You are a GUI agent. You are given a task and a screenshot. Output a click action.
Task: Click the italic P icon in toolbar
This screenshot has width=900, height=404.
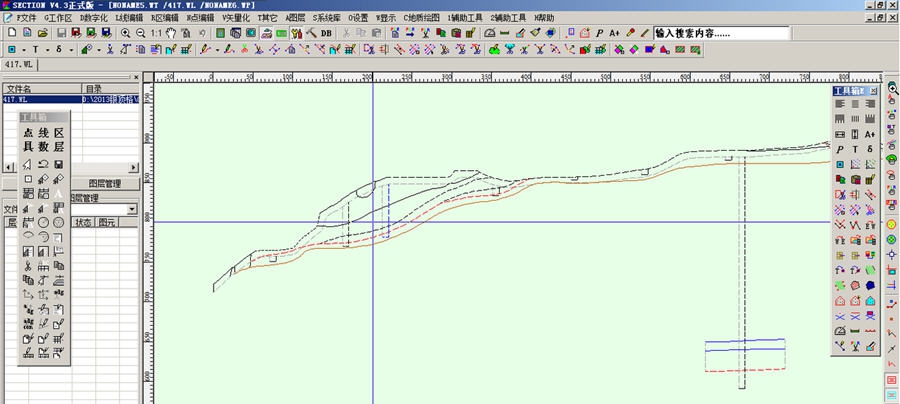click(599, 33)
